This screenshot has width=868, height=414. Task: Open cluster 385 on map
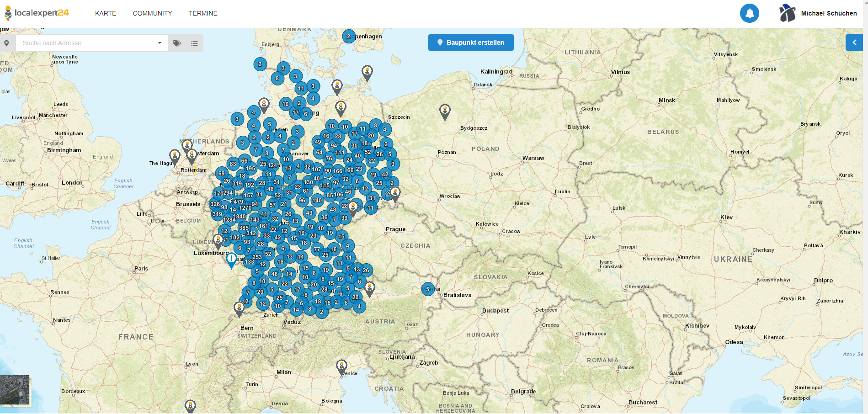point(244,228)
